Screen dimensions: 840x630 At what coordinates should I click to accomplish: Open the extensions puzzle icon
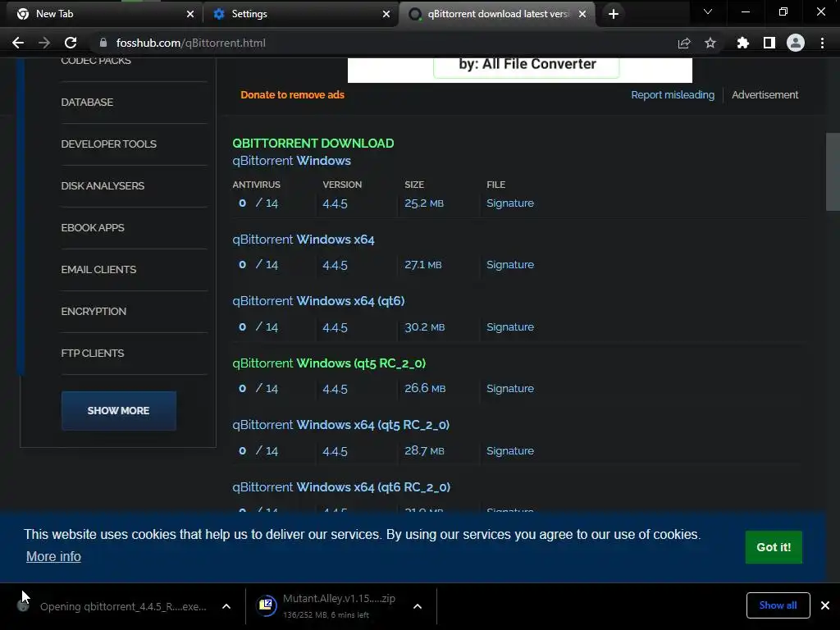[742, 43]
